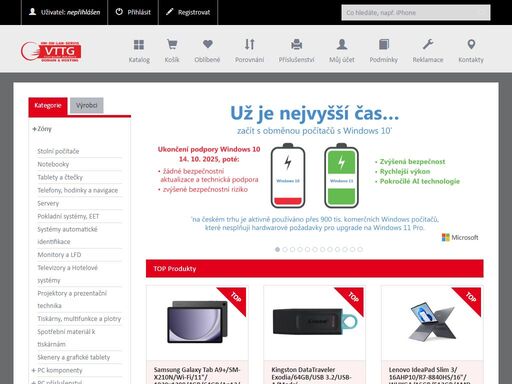Click Samsung Galaxy Tab A9+ product image
Screen dimensions: 512x384
click(197, 322)
